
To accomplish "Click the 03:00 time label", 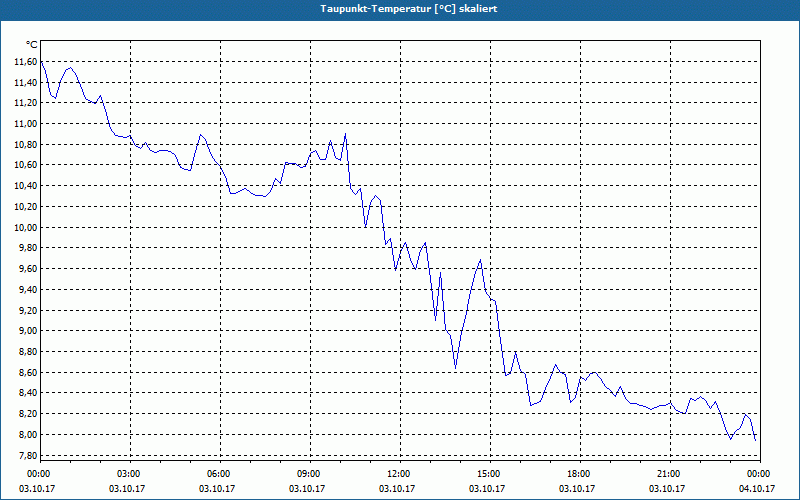I will (x=131, y=474).
